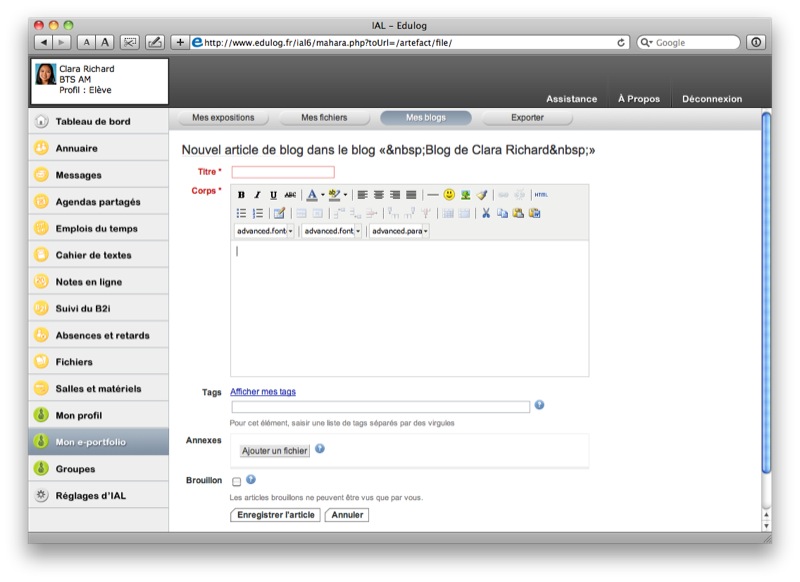Insert an image into the article
This screenshot has height=582, width=800.
tap(465, 195)
